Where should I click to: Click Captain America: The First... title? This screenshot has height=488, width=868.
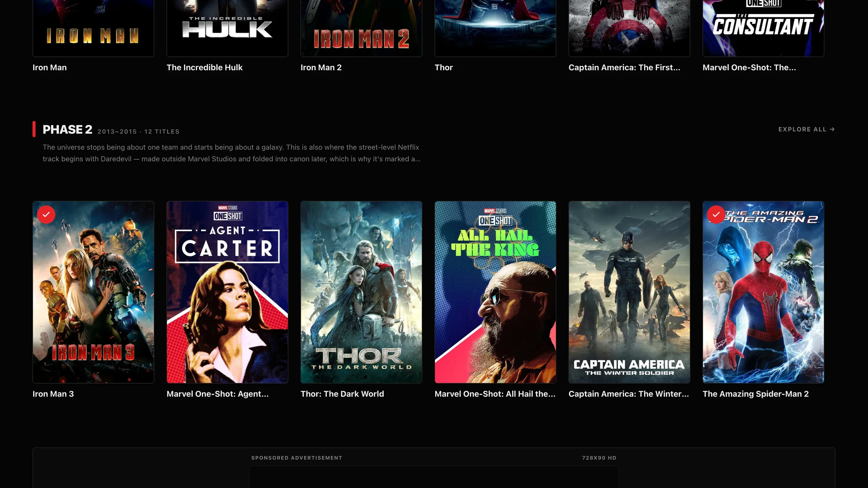[x=624, y=68]
